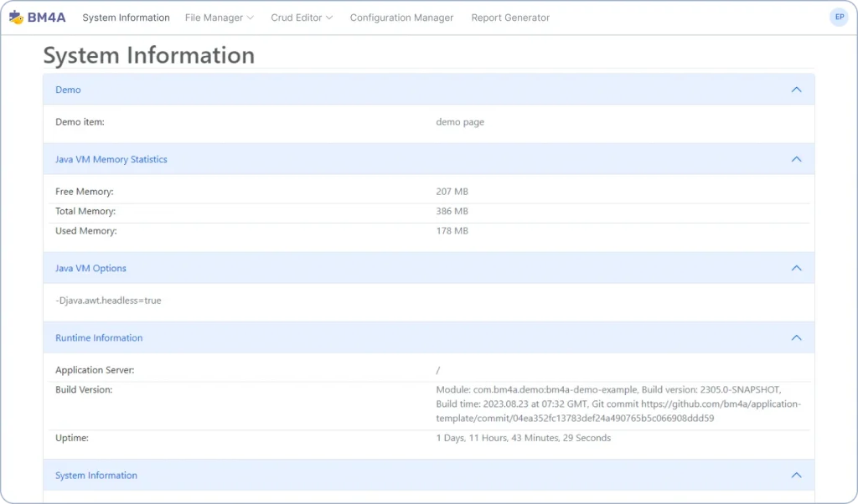
Task: Click the '207 MB' free memory value
Action: tap(452, 192)
